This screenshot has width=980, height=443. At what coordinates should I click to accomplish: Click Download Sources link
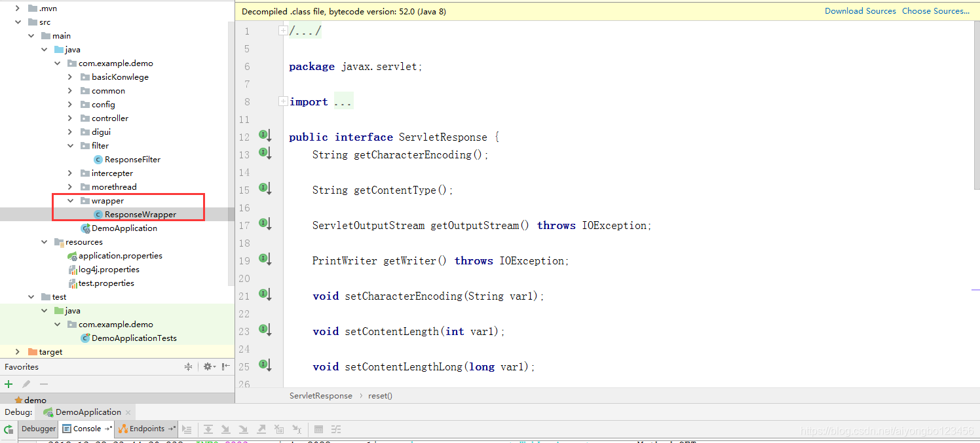pos(860,11)
